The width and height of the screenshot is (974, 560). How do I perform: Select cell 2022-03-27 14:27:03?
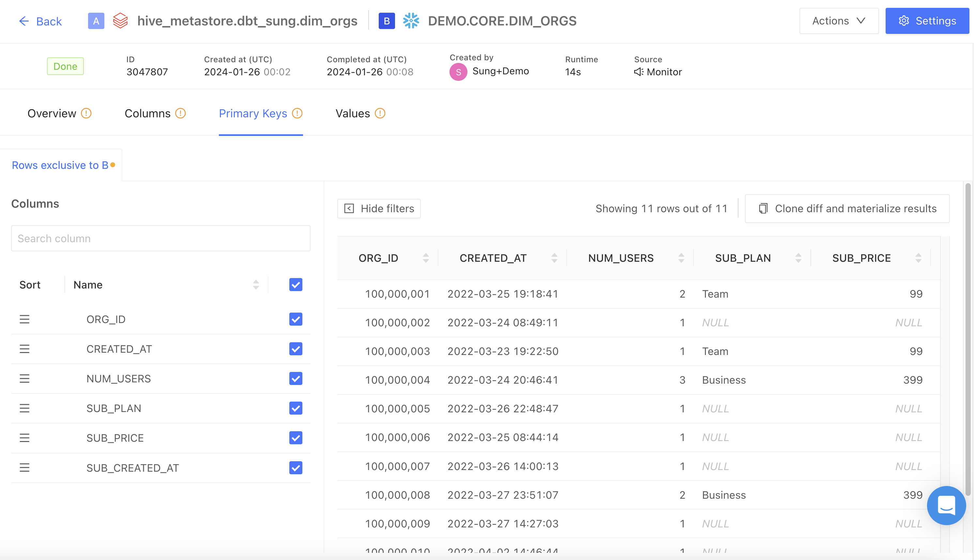pos(503,524)
